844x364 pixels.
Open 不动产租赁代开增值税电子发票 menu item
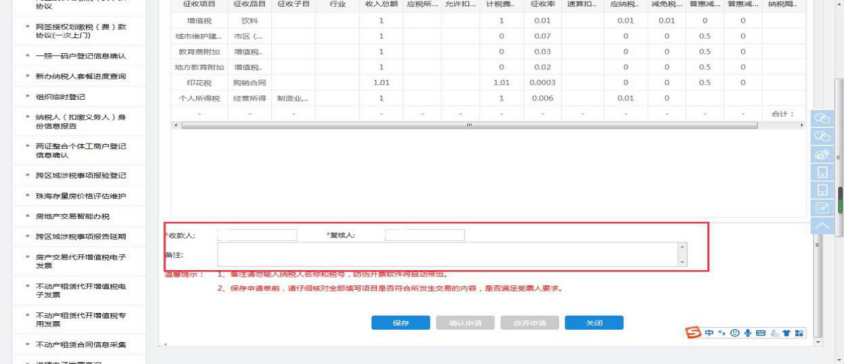coord(81,290)
